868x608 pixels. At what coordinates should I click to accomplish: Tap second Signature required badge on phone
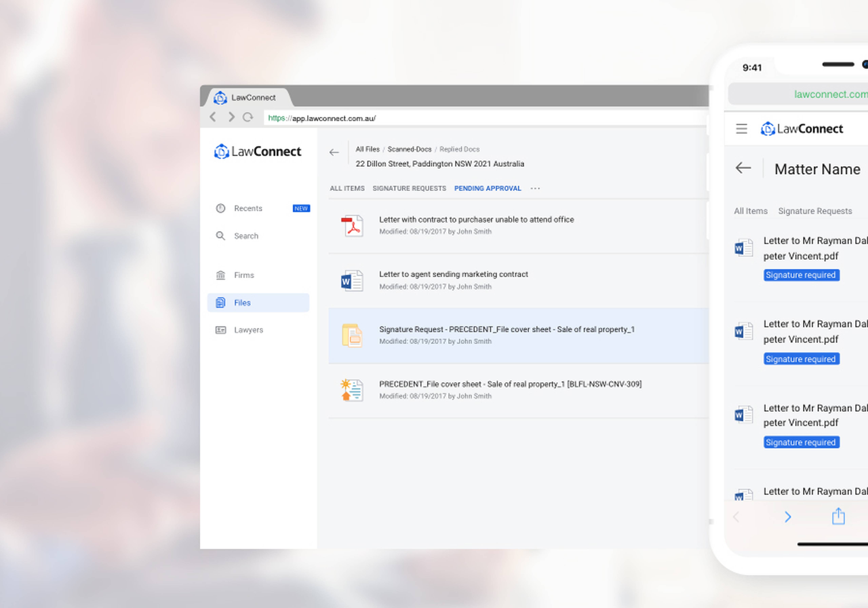pyautogui.click(x=802, y=359)
